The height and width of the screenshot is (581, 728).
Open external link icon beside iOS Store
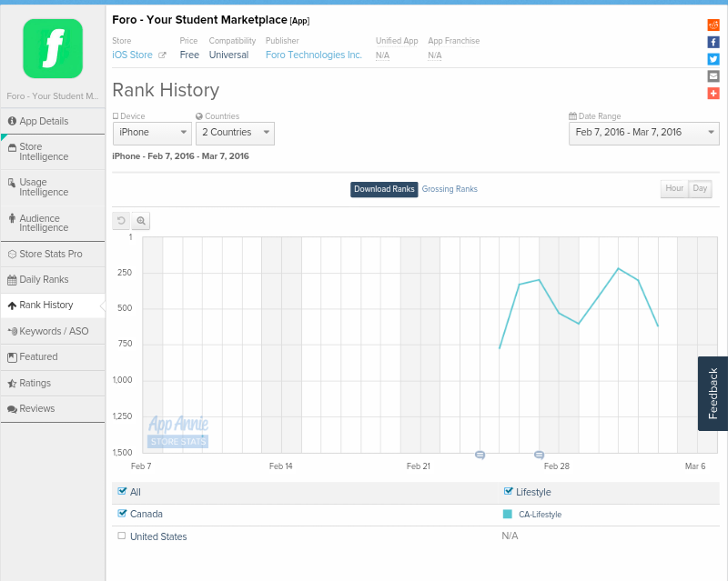[x=162, y=55]
